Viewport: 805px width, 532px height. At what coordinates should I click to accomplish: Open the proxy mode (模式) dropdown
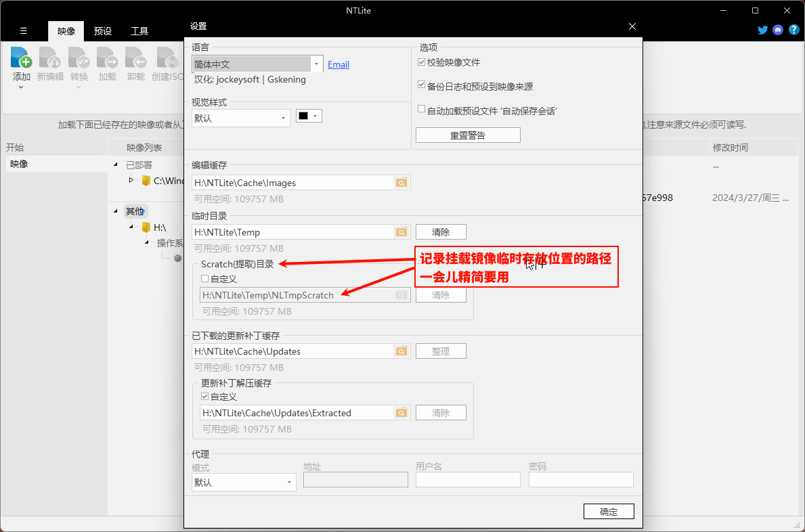coord(244,482)
